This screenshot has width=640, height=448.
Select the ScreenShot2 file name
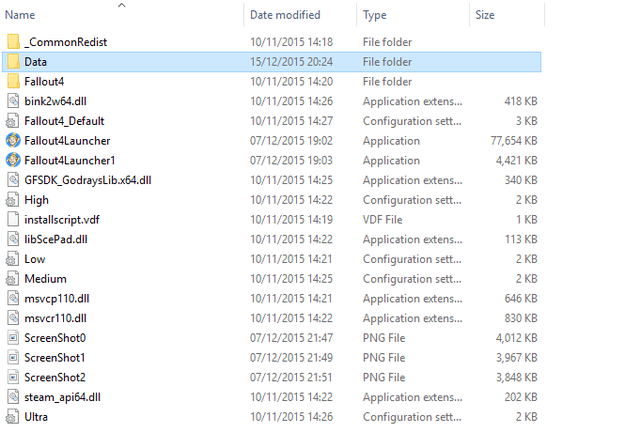point(55,377)
